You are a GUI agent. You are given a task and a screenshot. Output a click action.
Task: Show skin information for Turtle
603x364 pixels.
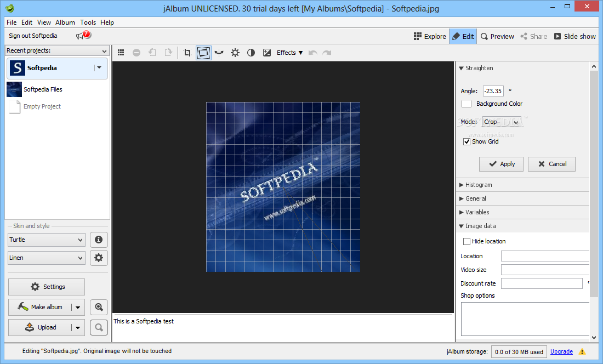99,240
